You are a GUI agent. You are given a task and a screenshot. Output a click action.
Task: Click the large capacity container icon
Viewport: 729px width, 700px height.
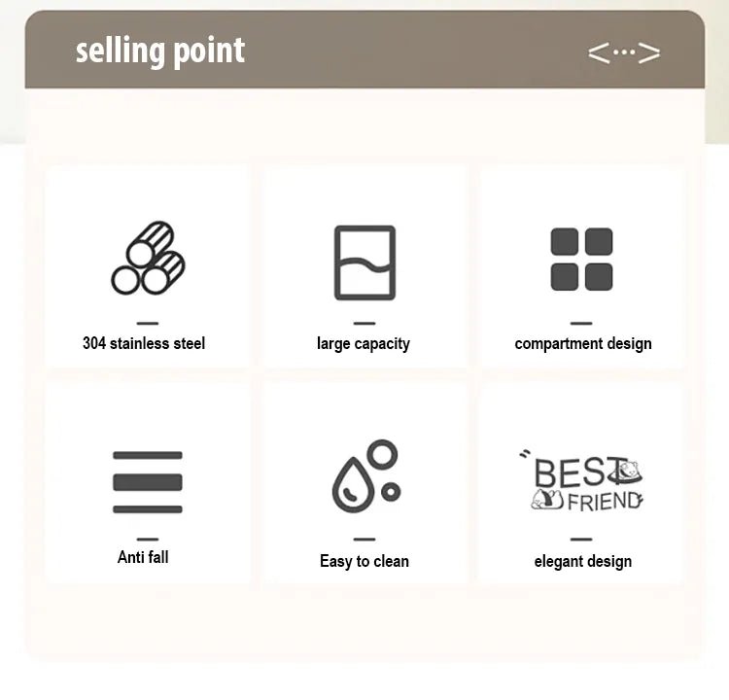364,262
